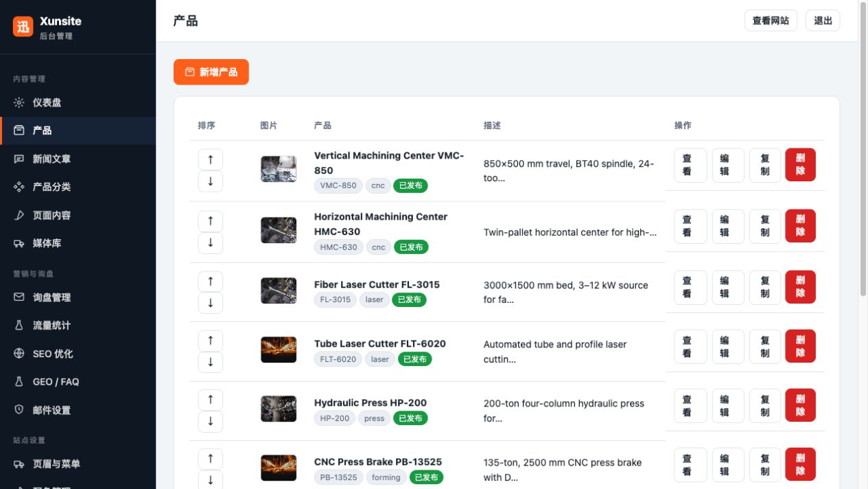Duplicate the Fiber Laser Cutter FL-3015
The image size is (868, 489).
(x=765, y=287)
